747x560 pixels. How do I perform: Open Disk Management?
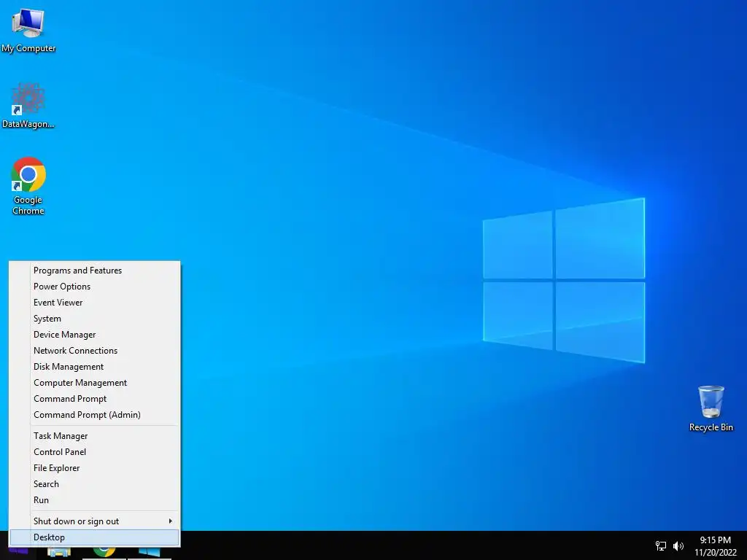click(x=94, y=367)
